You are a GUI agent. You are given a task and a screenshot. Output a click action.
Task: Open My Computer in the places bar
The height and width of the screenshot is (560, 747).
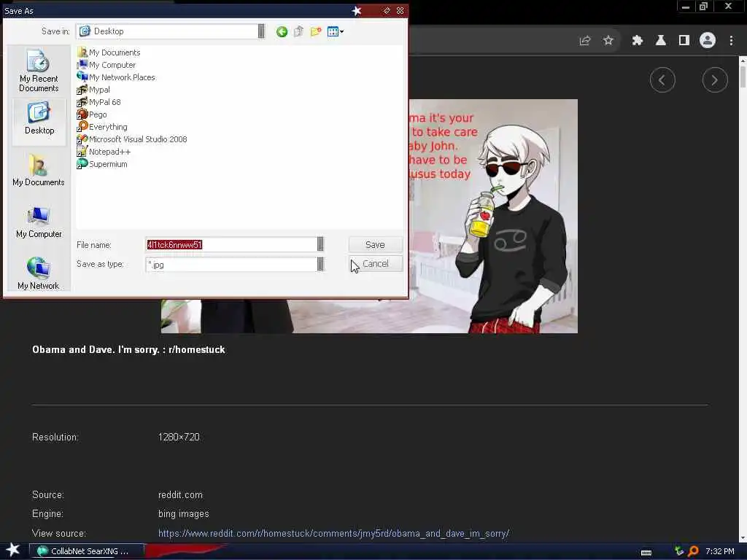point(39,222)
